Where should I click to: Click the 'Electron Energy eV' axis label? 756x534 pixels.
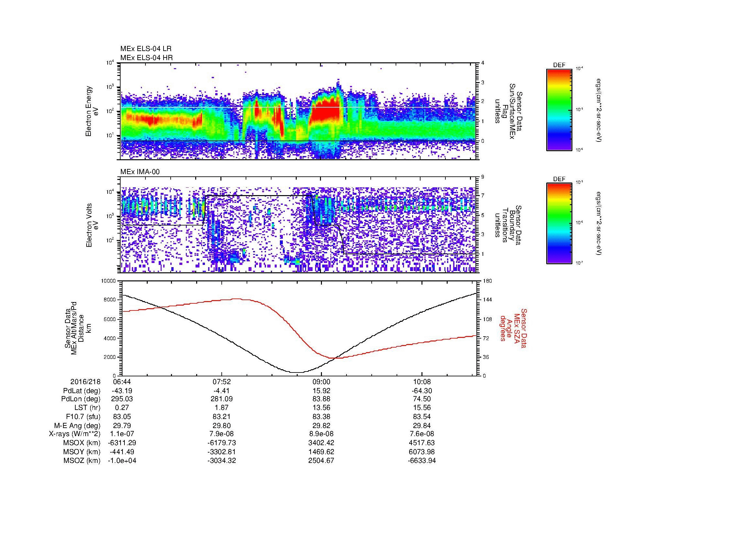pos(92,111)
